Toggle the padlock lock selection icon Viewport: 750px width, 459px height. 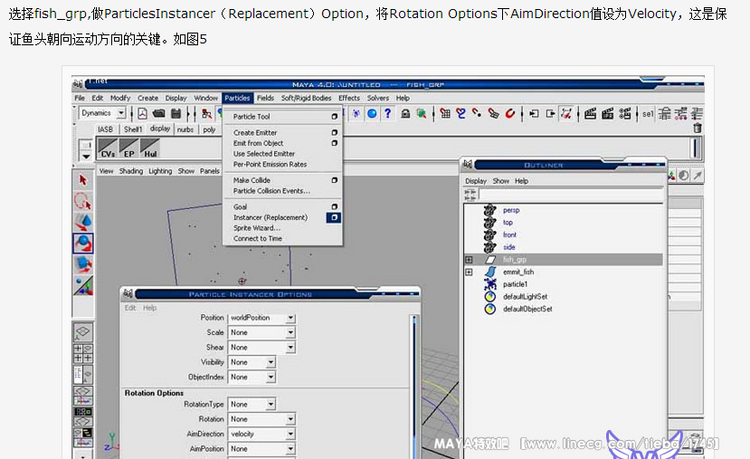(x=405, y=114)
